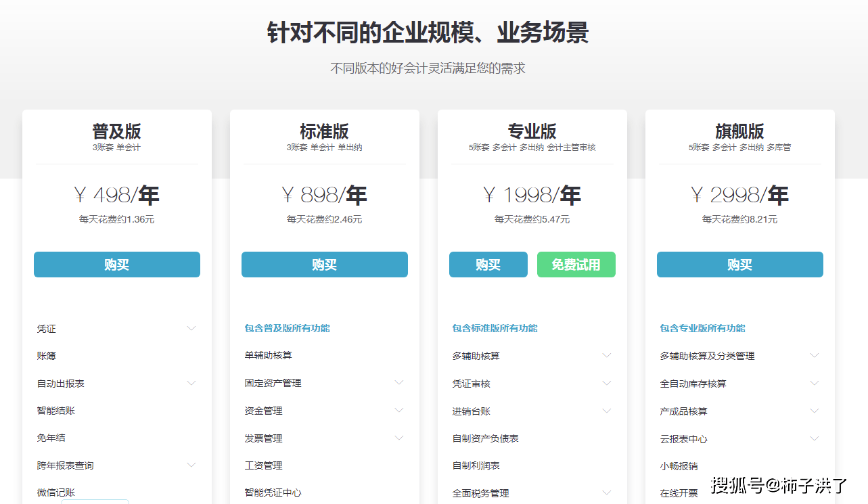The height and width of the screenshot is (504, 868).
Task: Click 包含专业版所有功能 link
Action: tap(703, 328)
